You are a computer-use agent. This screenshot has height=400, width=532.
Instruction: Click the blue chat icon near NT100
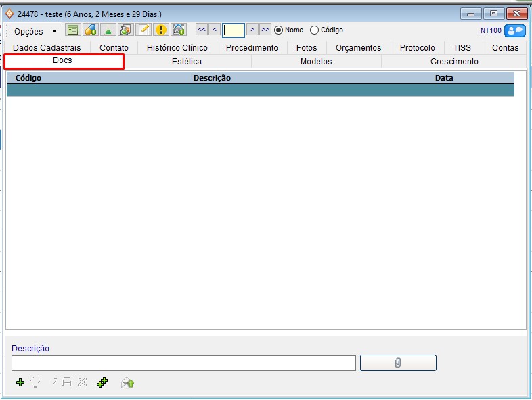[515, 30]
